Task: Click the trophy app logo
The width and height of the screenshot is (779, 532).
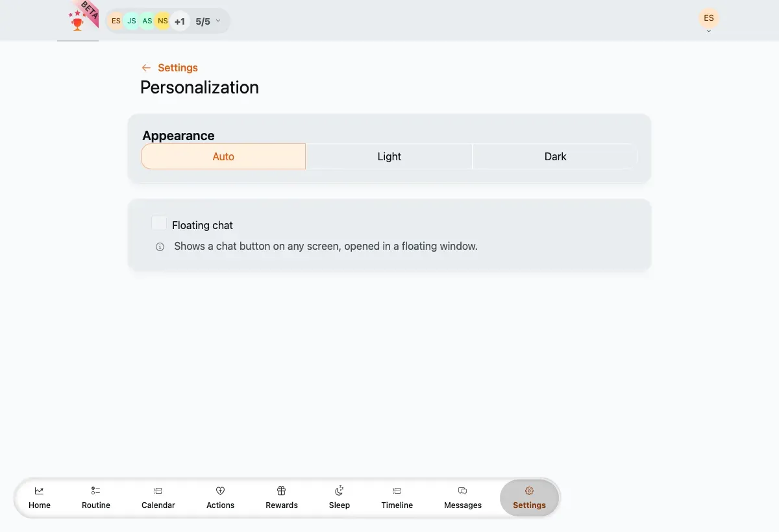Action: pos(78,21)
